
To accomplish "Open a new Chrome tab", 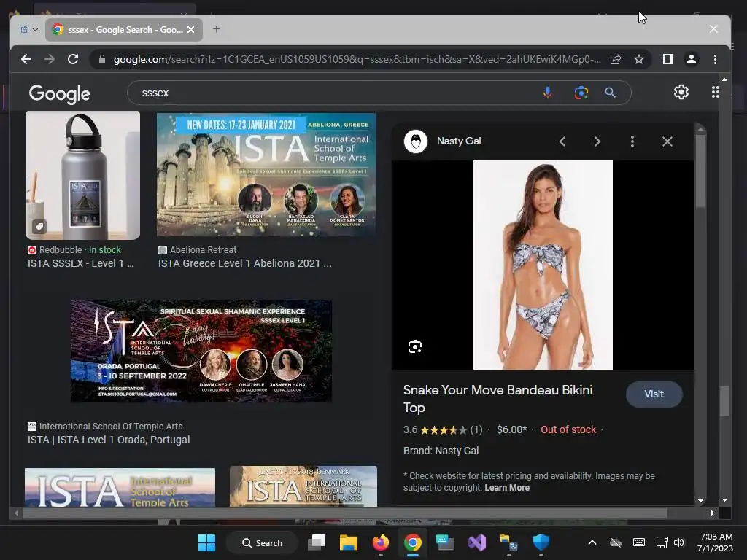I will (x=216, y=29).
